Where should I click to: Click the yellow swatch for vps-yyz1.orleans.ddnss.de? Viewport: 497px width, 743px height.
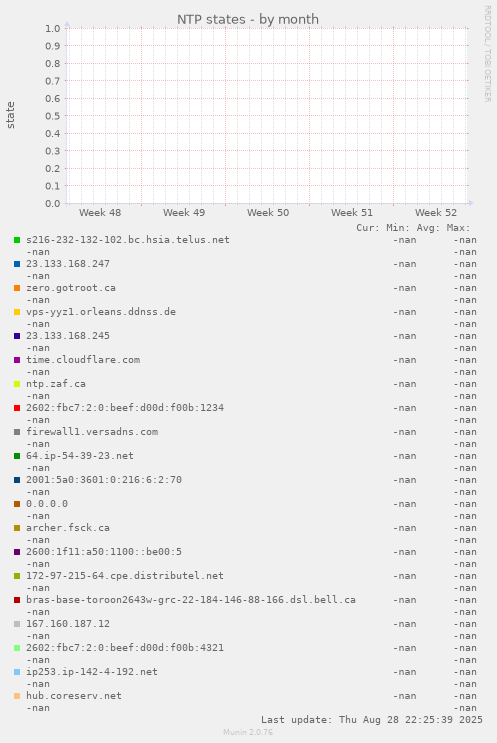[x=17, y=312]
